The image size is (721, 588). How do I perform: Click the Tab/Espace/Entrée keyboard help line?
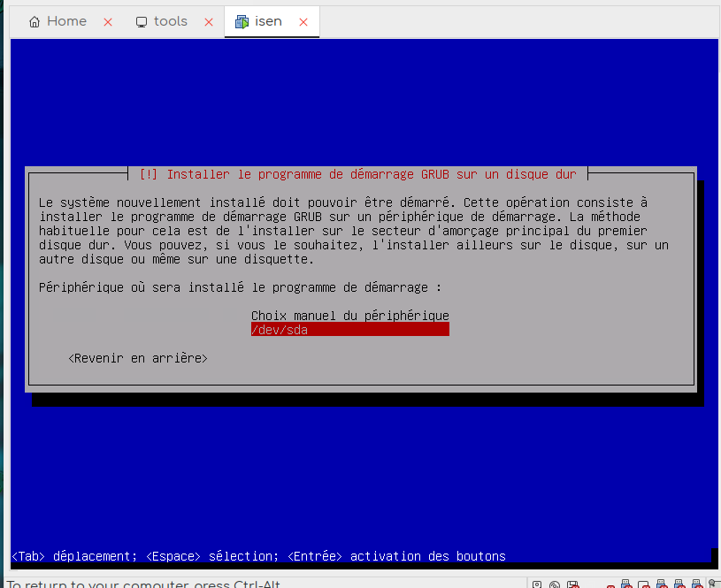pos(258,556)
